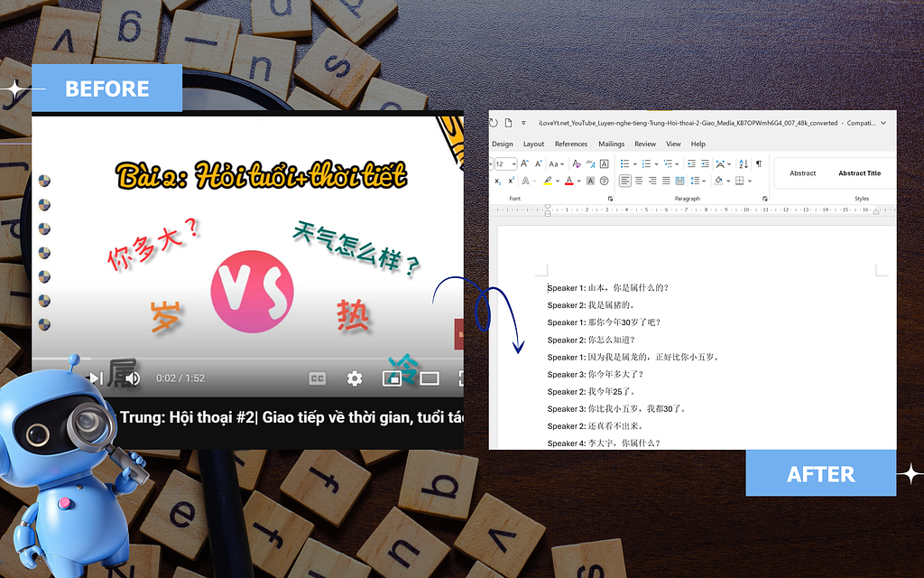Expand the font size dropdown
924x578 pixels.
click(x=513, y=164)
